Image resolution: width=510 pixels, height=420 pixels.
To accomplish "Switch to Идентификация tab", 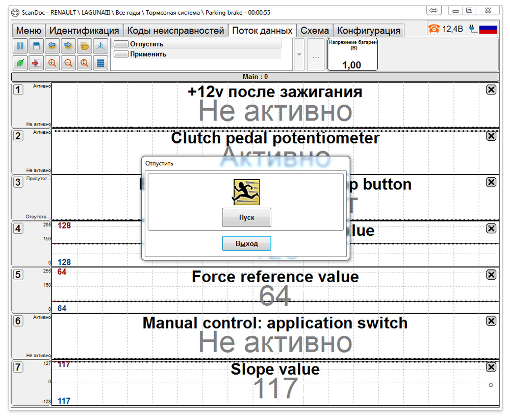I will point(84,30).
